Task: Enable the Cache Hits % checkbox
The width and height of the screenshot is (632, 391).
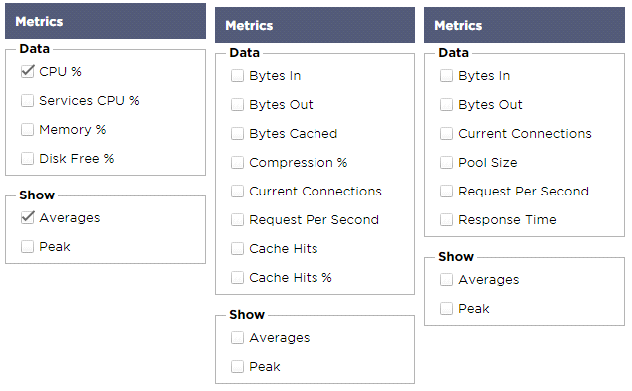Action: 237,278
